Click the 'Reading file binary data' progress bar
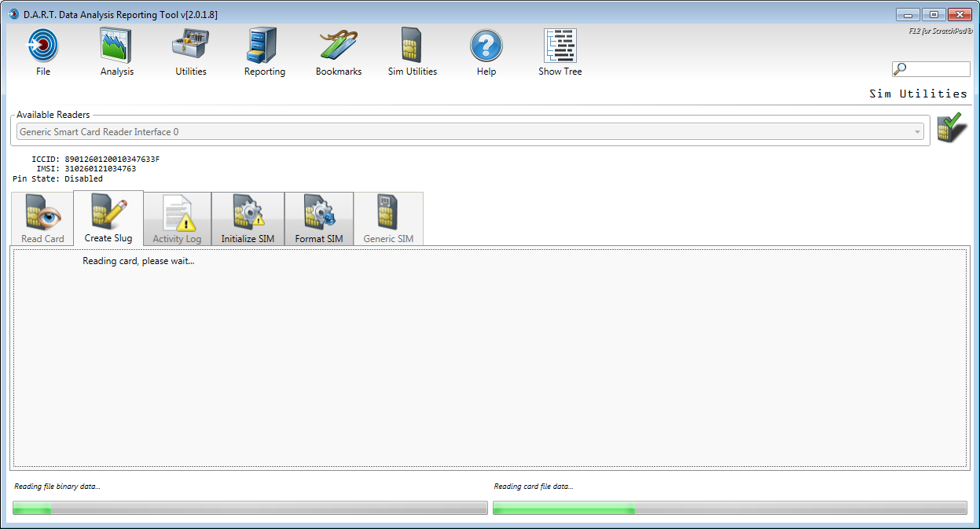 tap(251, 508)
